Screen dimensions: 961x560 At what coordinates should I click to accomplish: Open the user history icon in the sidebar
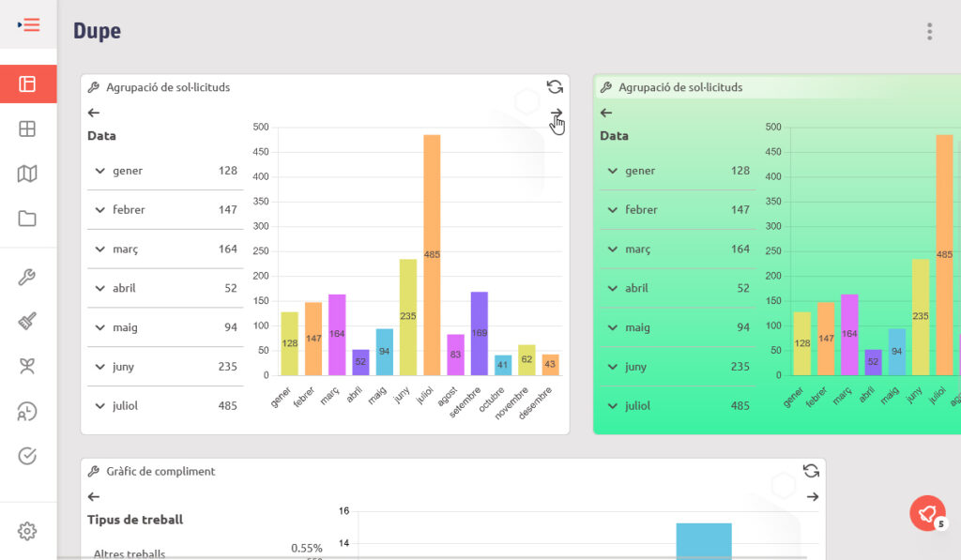tap(27, 411)
